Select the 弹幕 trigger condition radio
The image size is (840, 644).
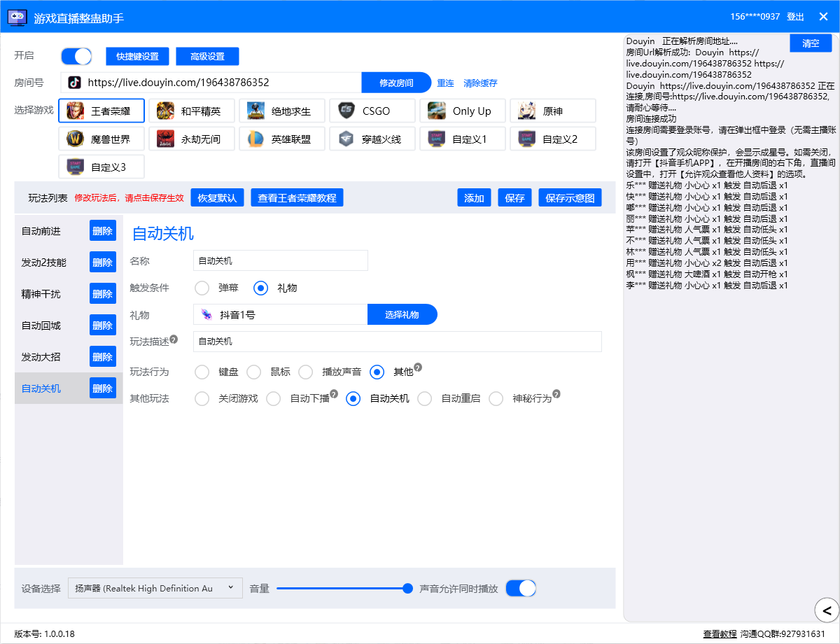point(202,288)
